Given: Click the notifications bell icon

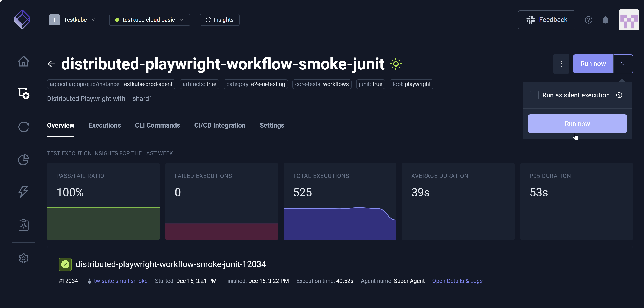Looking at the screenshot, I should (605, 20).
